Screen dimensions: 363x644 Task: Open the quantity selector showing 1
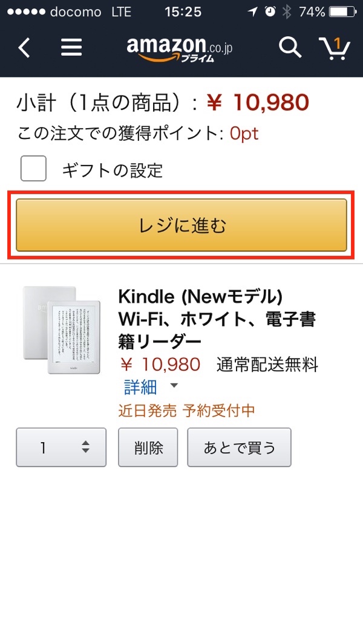click(x=61, y=447)
